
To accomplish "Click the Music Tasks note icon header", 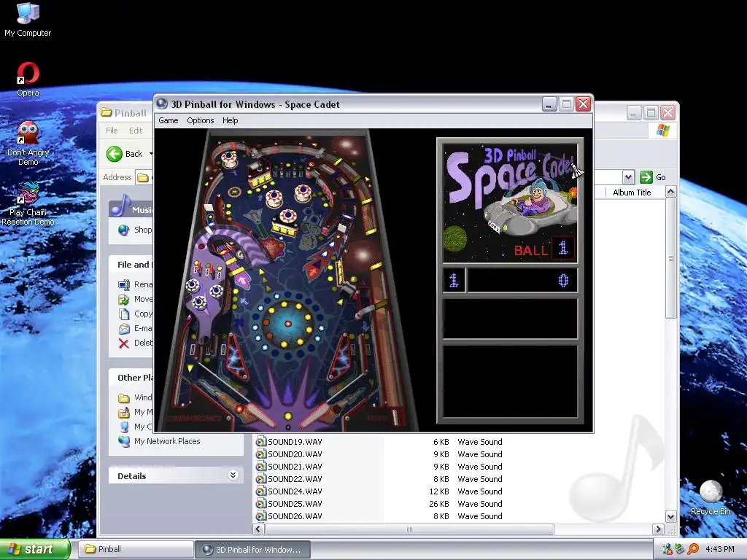I will (x=120, y=206).
